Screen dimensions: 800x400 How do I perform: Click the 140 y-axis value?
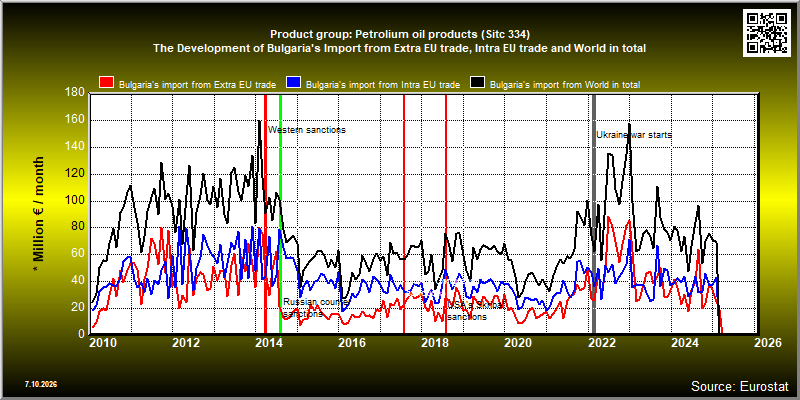tap(76, 147)
